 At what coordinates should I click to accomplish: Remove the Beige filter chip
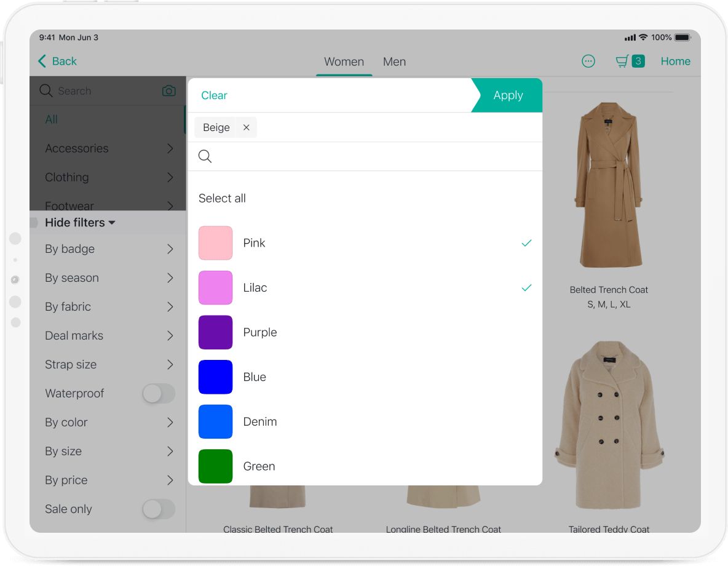click(246, 127)
